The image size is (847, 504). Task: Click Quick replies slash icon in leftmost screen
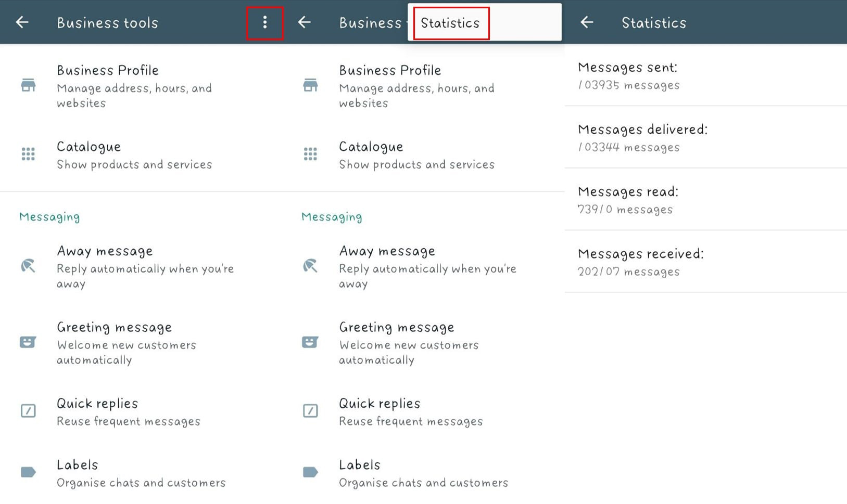(x=28, y=411)
